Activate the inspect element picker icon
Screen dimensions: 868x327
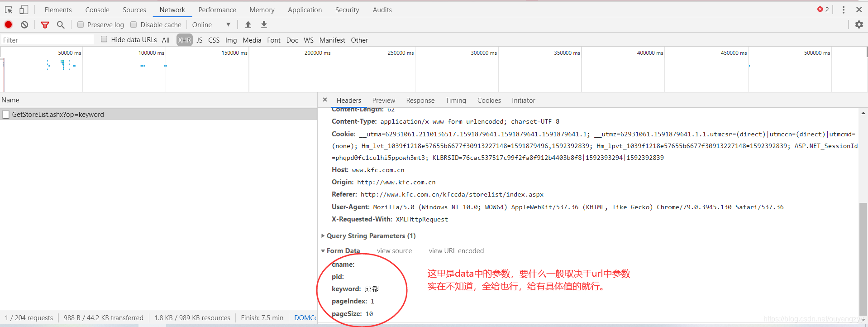9,10
